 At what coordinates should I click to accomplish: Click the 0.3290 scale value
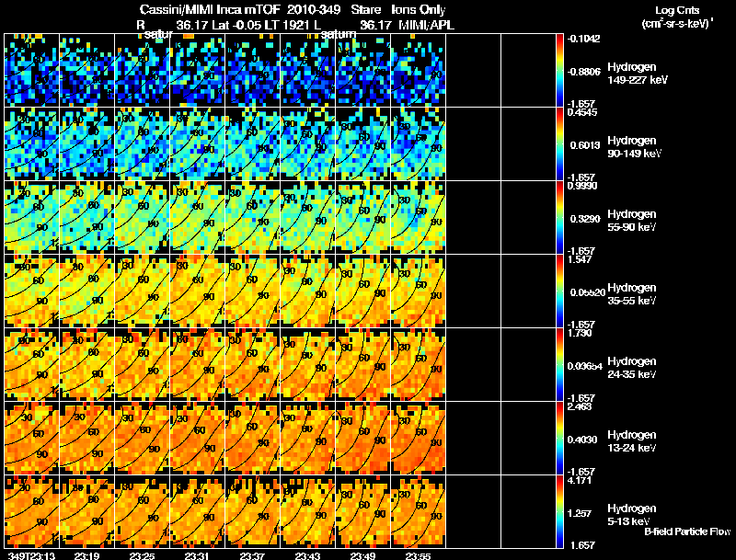(x=585, y=219)
